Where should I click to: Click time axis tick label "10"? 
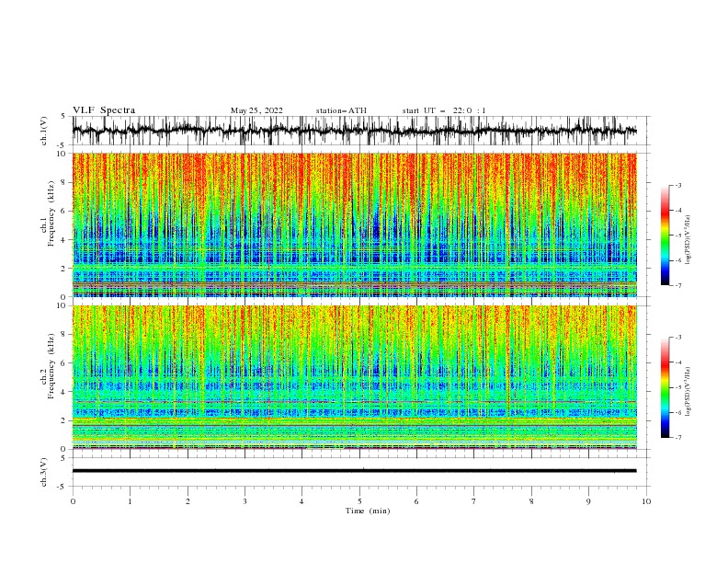point(646,501)
